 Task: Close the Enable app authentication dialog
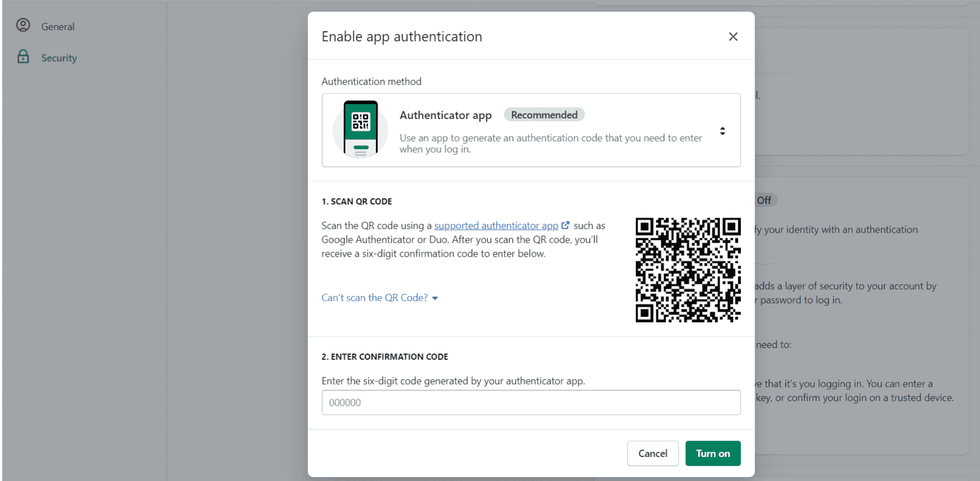click(x=733, y=37)
